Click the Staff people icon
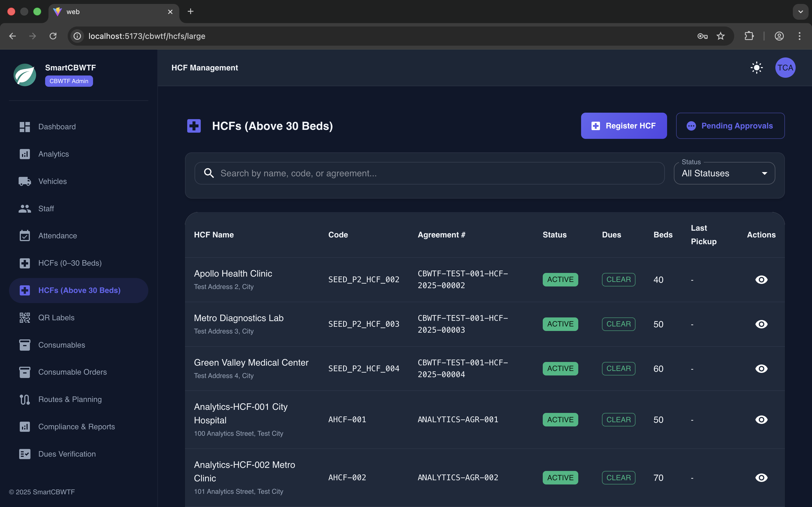 coord(25,208)
